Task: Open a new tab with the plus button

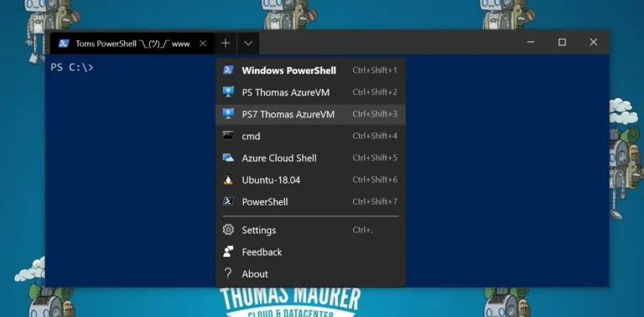Action: pyautogui.click(x=226, y=43)
